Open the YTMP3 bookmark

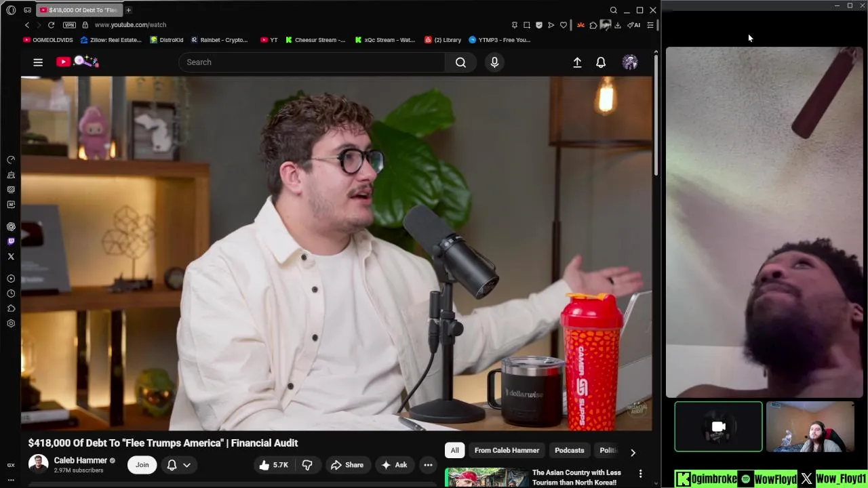pyautogui.click(x=500, y=40)
